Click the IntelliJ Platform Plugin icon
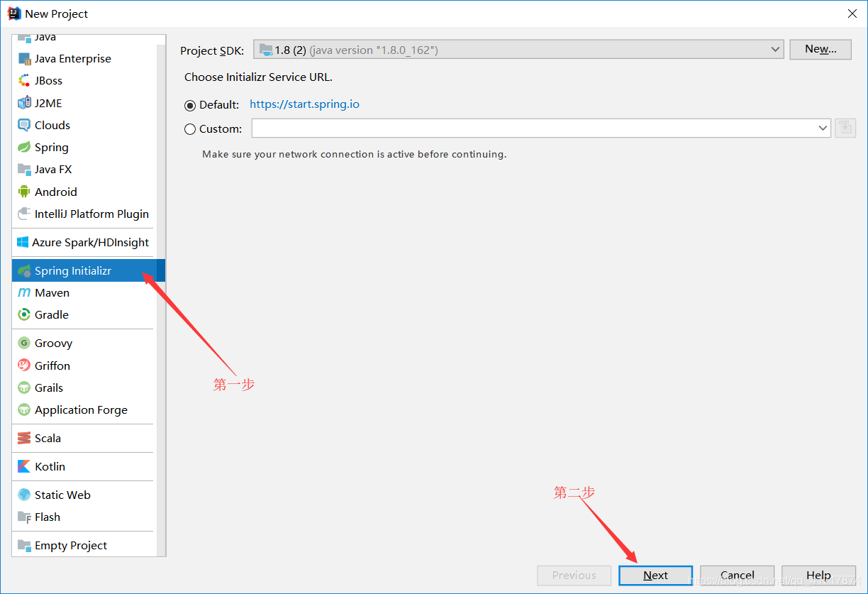This screenshot has height=594, width=868. point(24,214)
